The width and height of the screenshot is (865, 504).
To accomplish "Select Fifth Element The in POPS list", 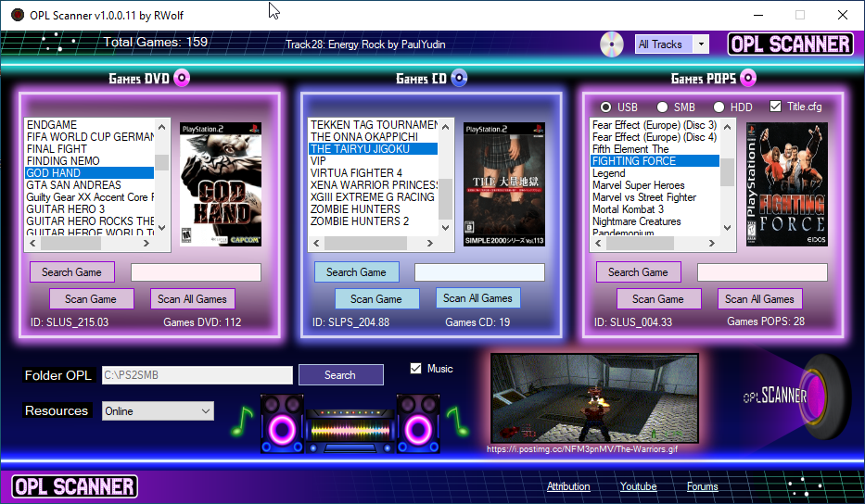I will [630, 149].
